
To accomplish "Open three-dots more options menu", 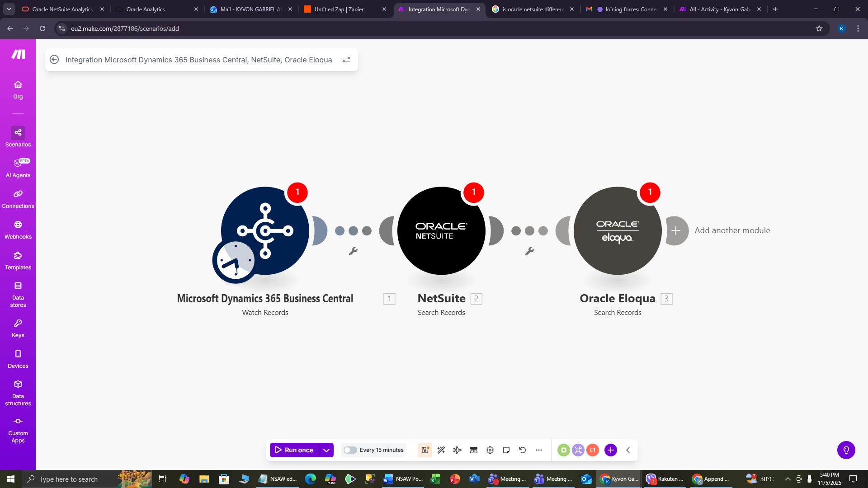I will click(x=539, y=450).
